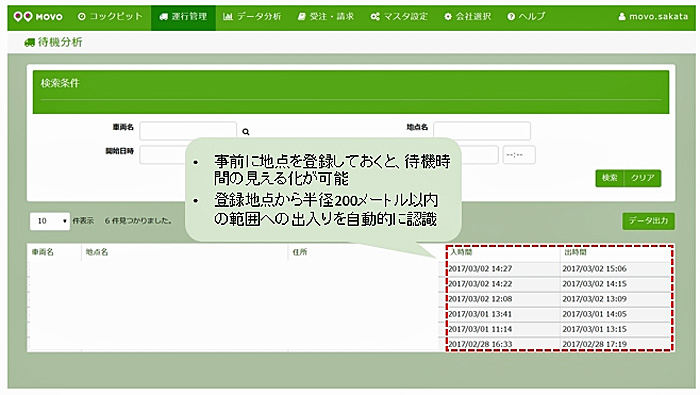Click the クリア button
Viewport: 700px width, 395px height.
642,178
